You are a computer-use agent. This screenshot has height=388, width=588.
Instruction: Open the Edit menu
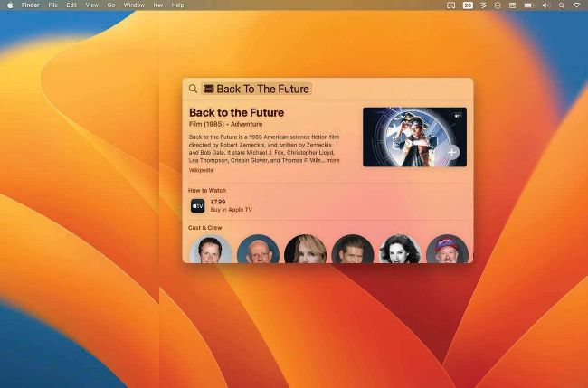pyautogui.click(x=71, y=5)
